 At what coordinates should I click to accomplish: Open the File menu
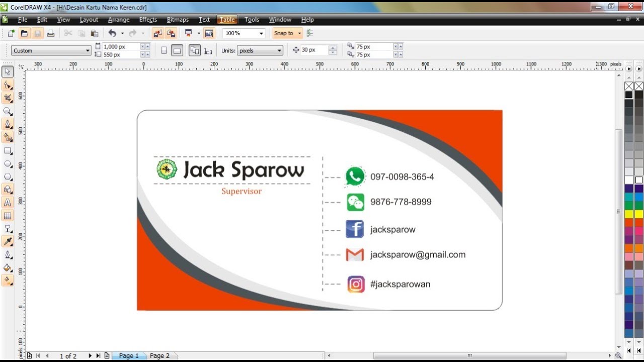click(23, 20)
